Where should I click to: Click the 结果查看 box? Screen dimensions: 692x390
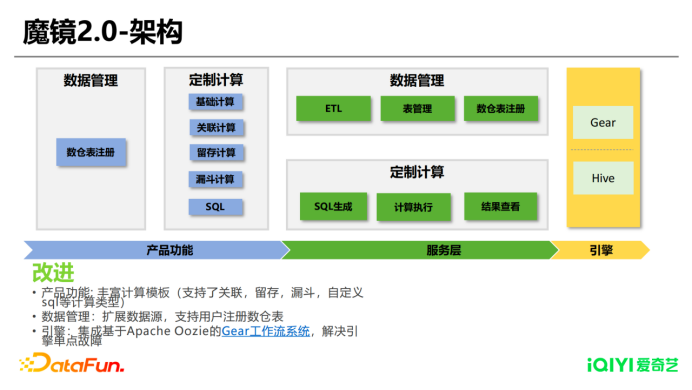pos(500,206)
